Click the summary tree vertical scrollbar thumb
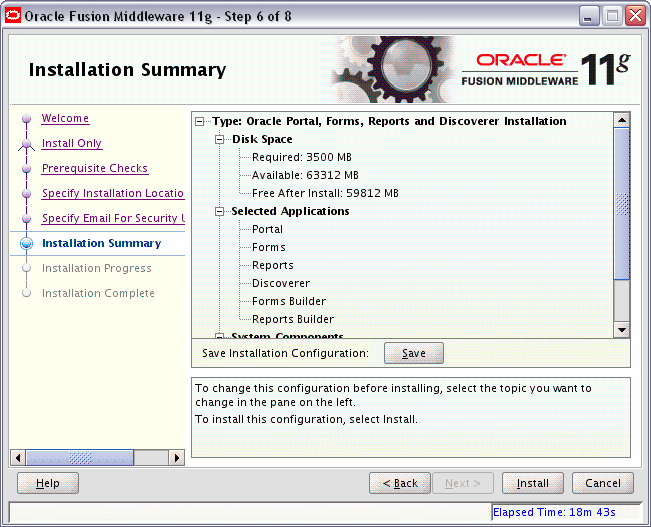 coord(622,204)
